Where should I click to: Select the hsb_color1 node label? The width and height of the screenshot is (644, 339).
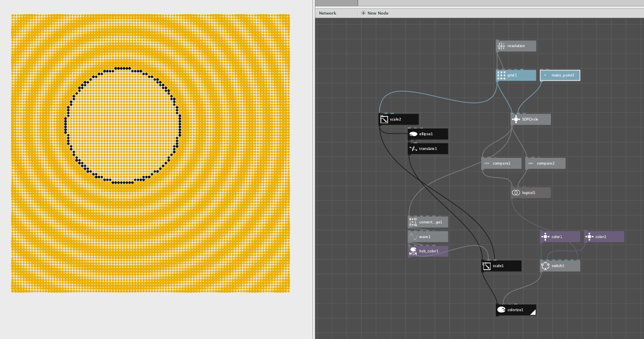(x=429, y=251)
